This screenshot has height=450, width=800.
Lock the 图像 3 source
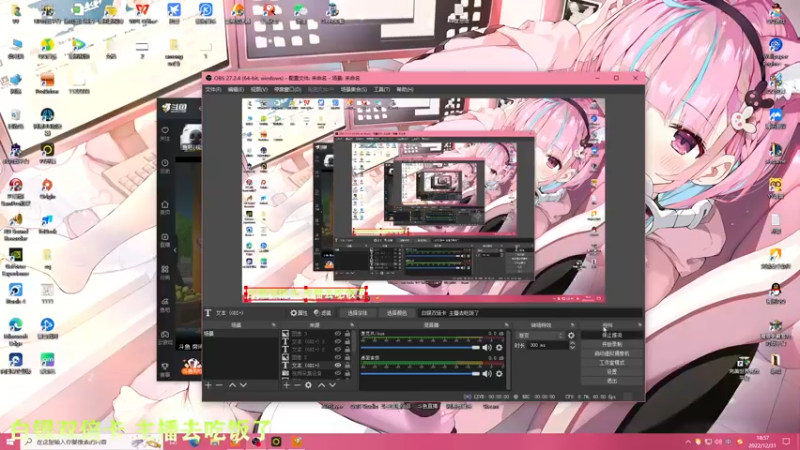(x=347, y=334)
